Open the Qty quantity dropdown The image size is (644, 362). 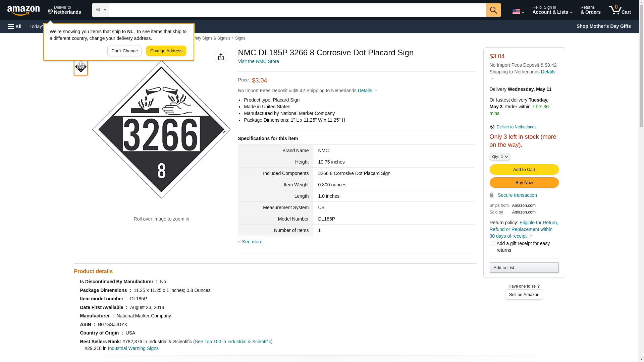pyautogui.click(x=499, y=157)
